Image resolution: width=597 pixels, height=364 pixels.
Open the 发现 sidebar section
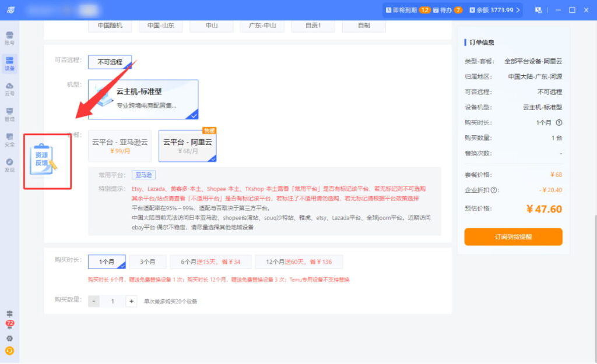coord(9,165)
